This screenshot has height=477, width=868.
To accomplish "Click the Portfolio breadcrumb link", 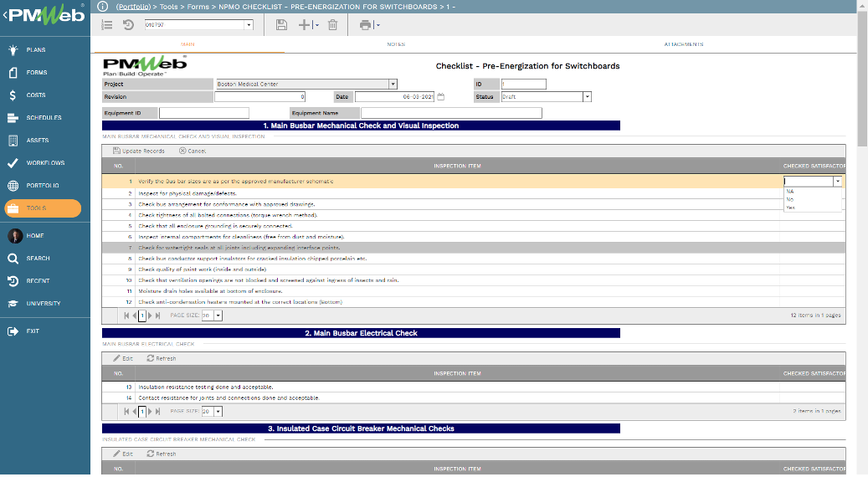I will tap(133, 7).
